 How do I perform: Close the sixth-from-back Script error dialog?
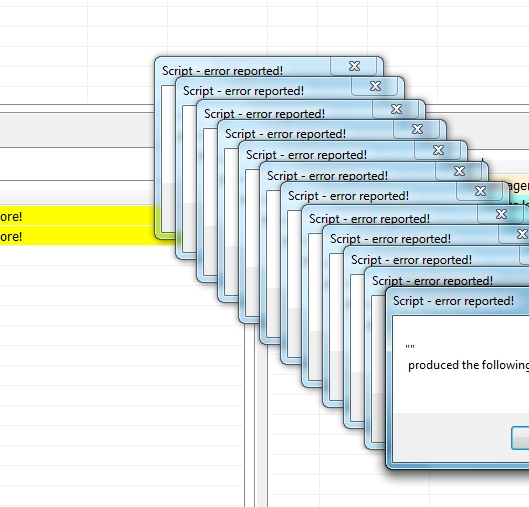[x=458, y=171]
